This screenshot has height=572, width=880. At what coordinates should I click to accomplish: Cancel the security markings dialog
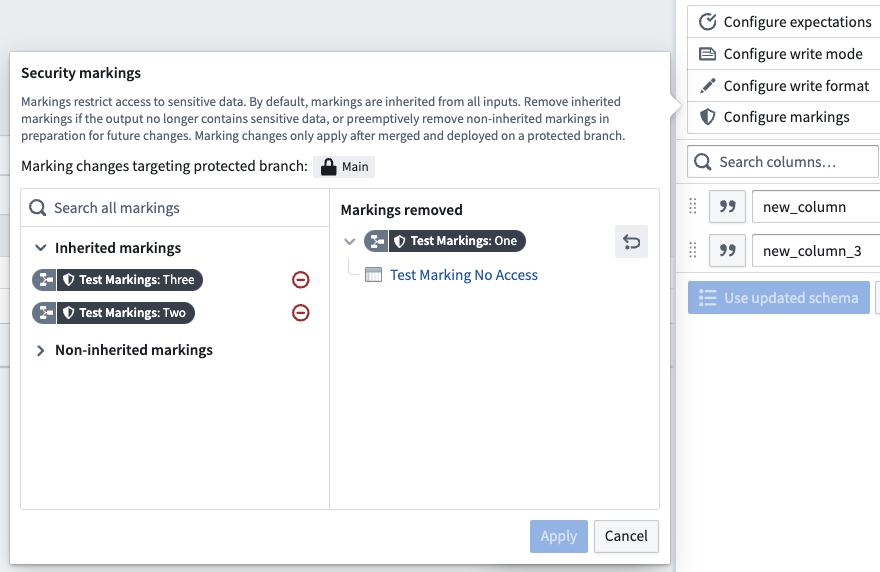click(x=626, y=536)
